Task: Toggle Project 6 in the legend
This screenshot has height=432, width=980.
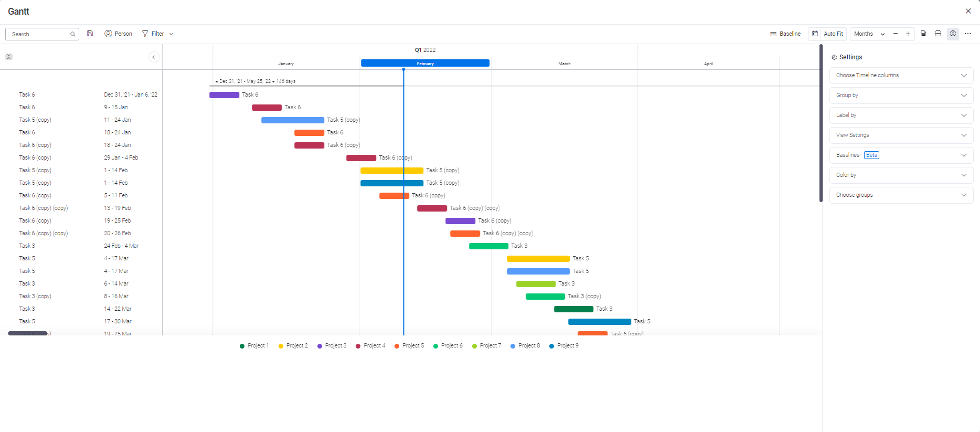Action: pos(449,346)
